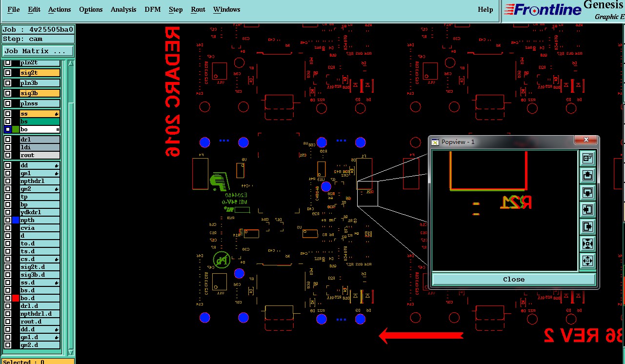Select the cvia layer row
This screenshot has width=625, height=364.
click(40, 228)
